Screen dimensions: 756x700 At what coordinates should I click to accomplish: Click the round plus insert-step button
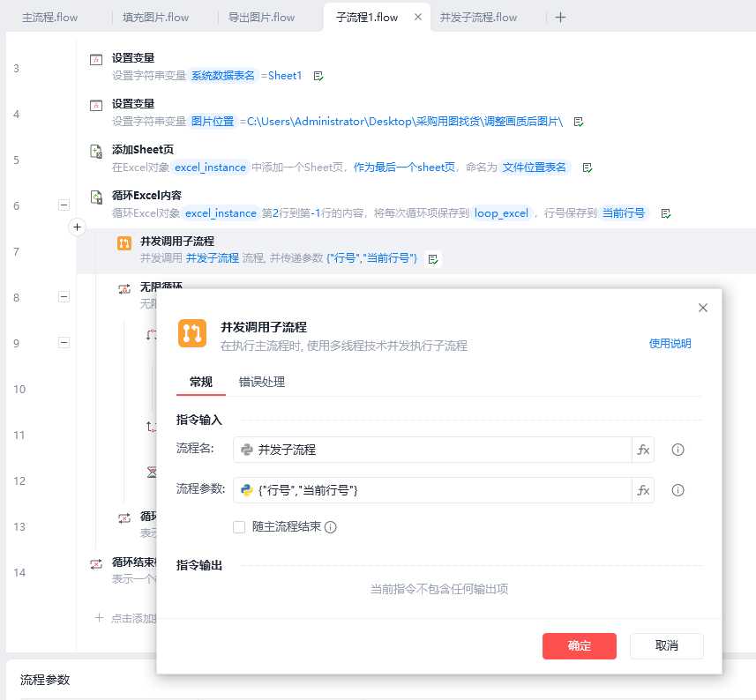tap(77, 227)
